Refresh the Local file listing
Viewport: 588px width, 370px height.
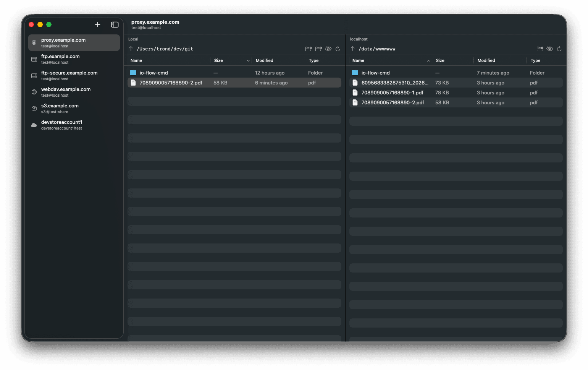338,49
